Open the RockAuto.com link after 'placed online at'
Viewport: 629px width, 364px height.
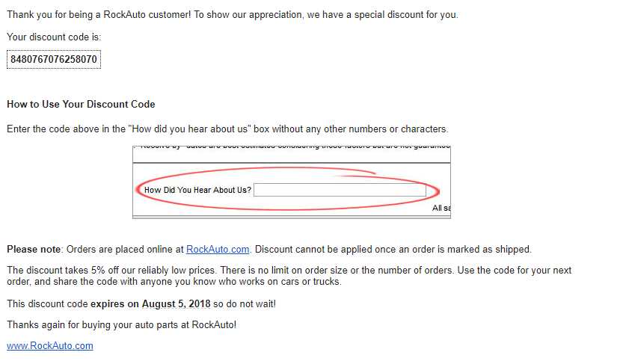coord(218,250)
